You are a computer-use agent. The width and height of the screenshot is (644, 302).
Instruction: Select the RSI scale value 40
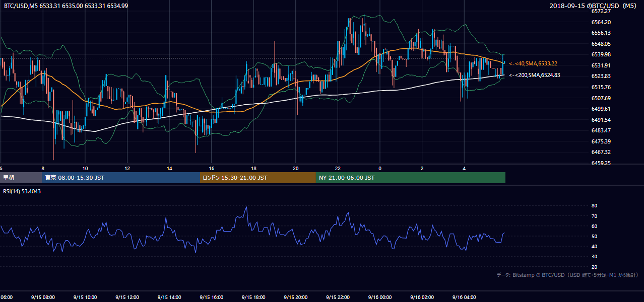coord(594,246)
